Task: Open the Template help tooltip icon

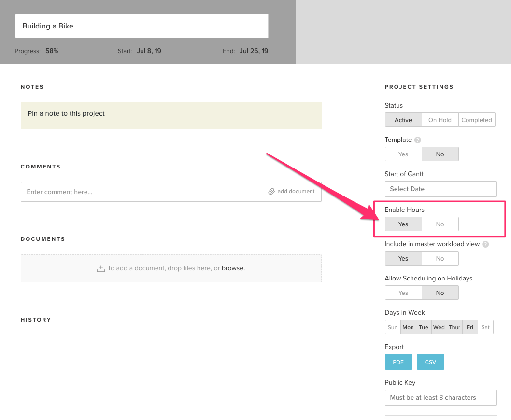Action: [x=418, y=140]
